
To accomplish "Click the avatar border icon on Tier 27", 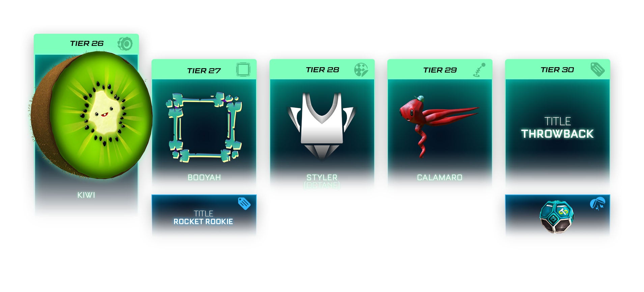I will tap(243, 70).
